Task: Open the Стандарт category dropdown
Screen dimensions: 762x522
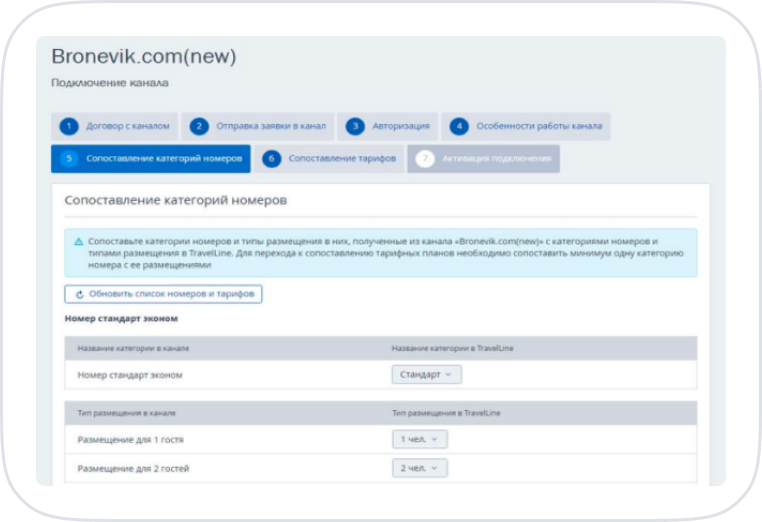Action: coord(427,375)
